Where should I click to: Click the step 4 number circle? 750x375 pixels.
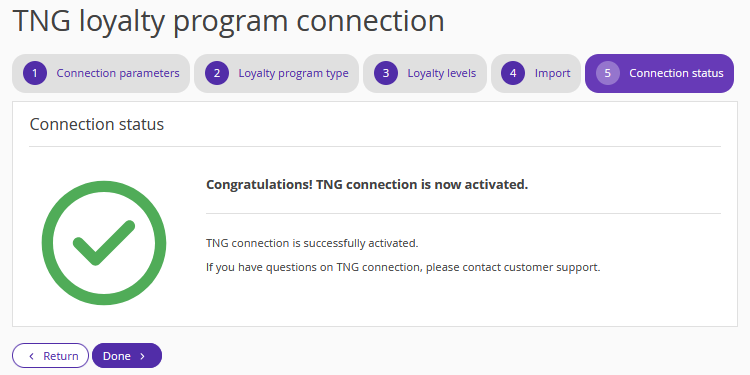click(513, 73)
